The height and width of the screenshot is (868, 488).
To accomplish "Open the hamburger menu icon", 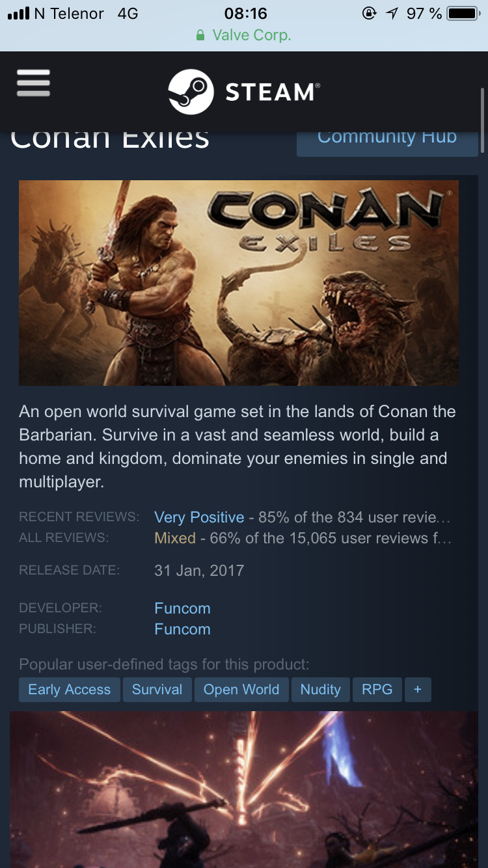I will [33, 83].
